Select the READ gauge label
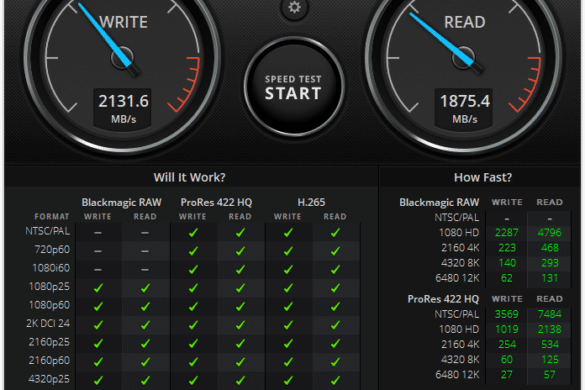Viewport: 585px width, 390px height. (464, 22)
